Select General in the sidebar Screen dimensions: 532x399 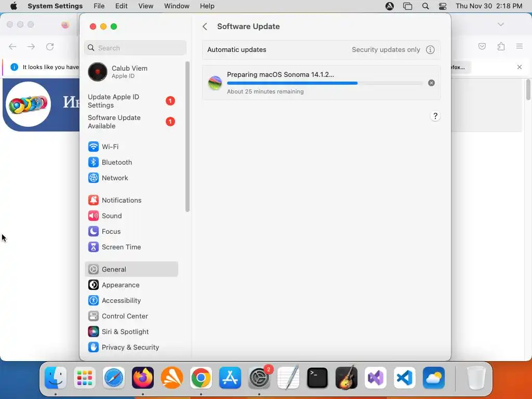(131, 270)
